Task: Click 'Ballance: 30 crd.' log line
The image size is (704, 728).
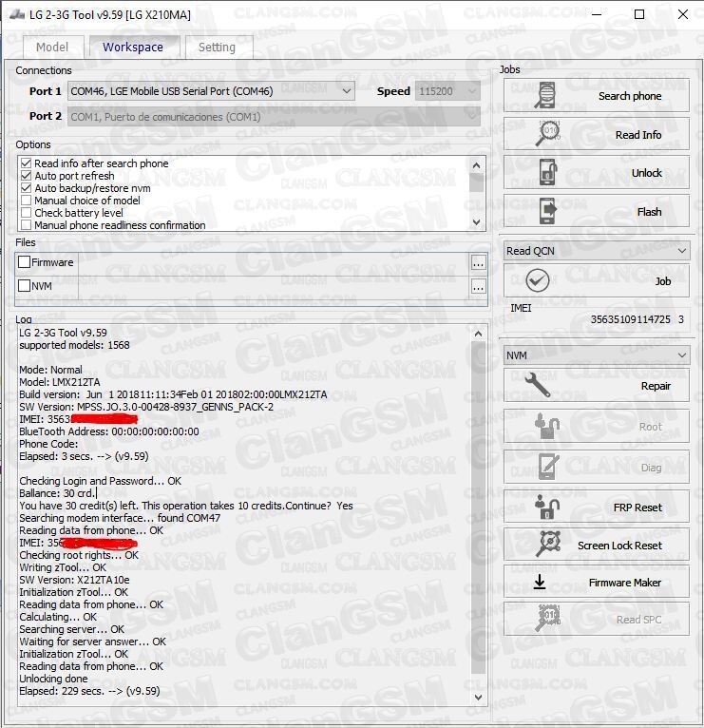Action: point(58,493)
